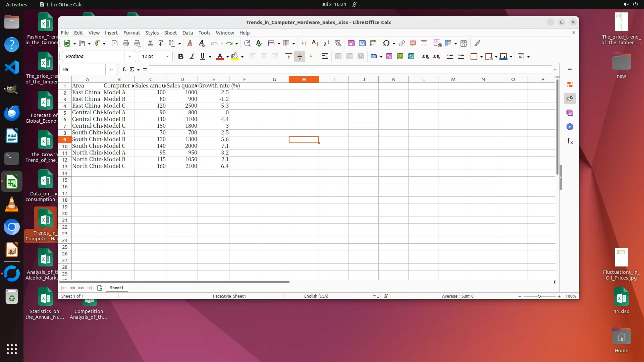This screenshot has height=362, width=644.
Task: Click the Sort Ascending icon
Action: [x=315, y=43]
